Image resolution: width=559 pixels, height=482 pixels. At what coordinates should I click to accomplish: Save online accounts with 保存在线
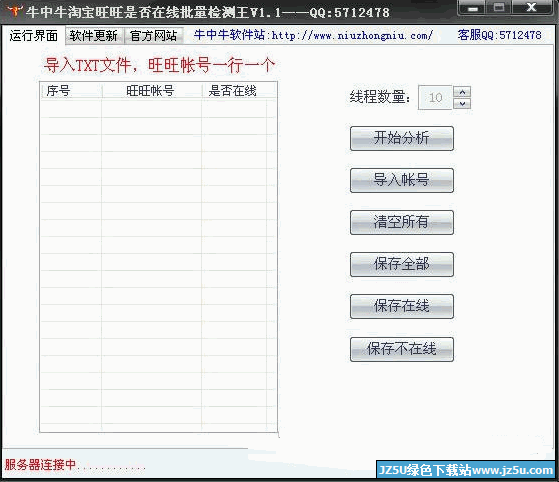pyautogui.click(x=402, y=307)
